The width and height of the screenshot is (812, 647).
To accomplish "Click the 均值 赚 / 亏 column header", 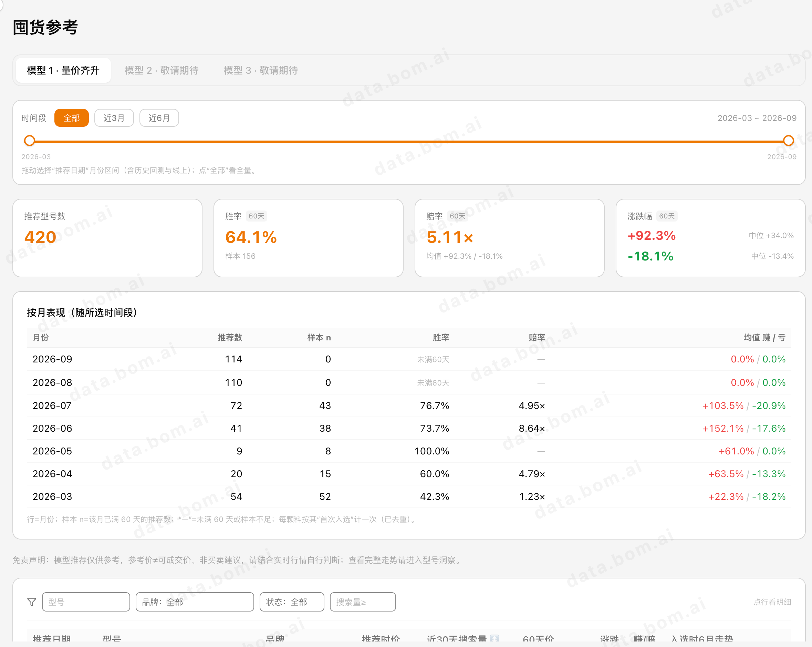I will [x=764, y=337].
